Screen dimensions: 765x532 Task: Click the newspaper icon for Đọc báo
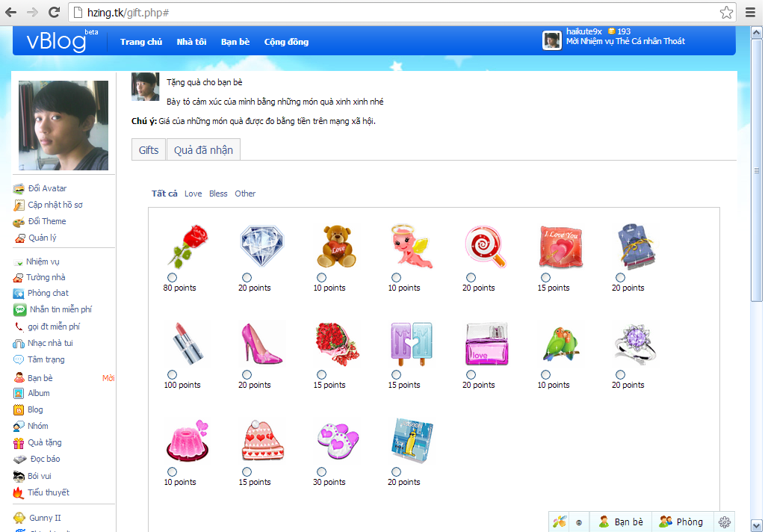coord(20,460)
